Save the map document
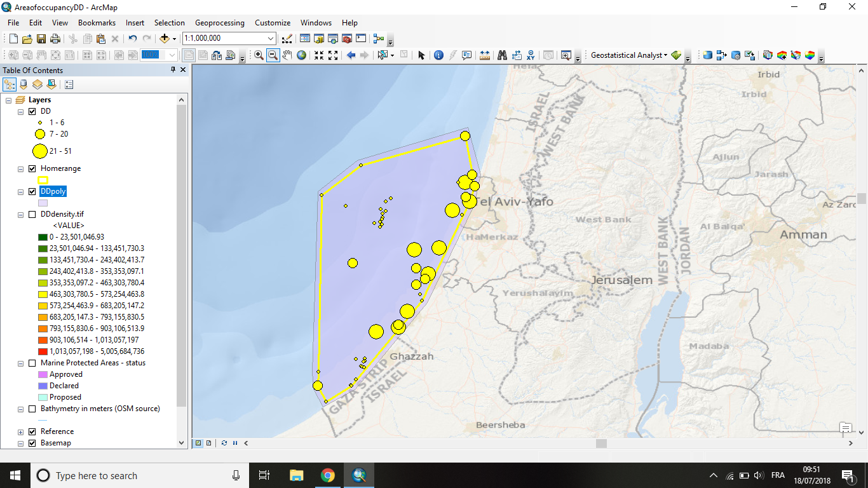Screen dimensions: 868x488 tap(41, 39)
